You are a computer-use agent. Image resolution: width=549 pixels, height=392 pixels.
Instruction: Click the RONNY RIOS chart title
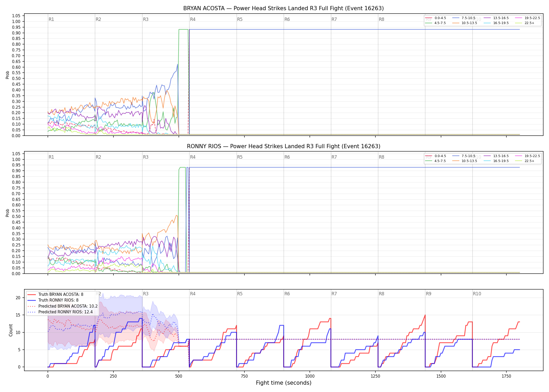283,146
